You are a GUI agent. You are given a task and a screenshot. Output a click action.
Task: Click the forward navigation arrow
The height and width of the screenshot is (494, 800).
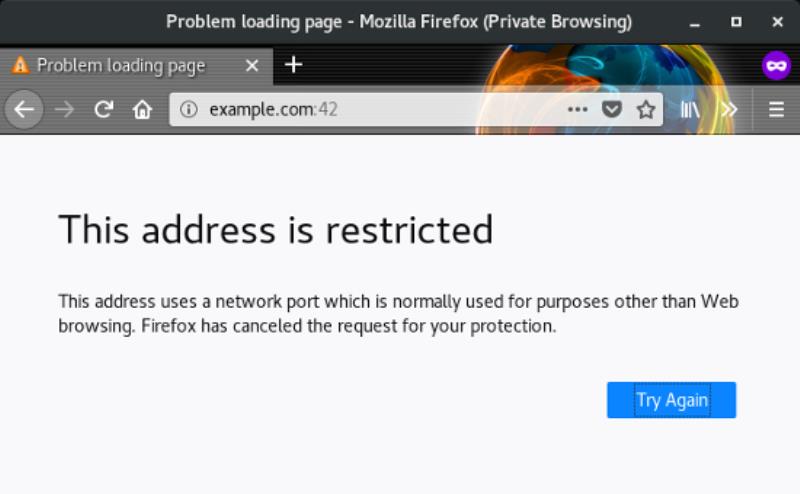[x=64, y=109]
